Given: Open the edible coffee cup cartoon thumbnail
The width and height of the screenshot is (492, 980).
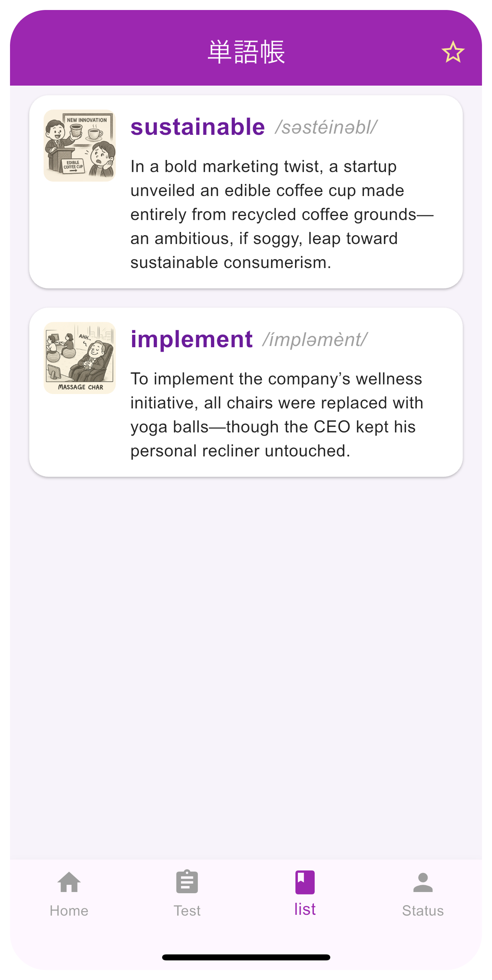Looking at the screenshot, I should 80,146.
